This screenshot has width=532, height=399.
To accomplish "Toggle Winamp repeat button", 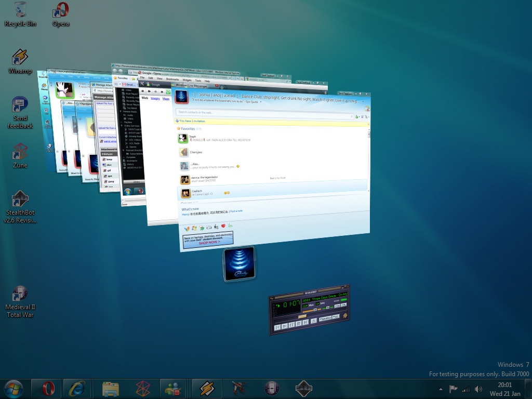I will tap(336, 316).
